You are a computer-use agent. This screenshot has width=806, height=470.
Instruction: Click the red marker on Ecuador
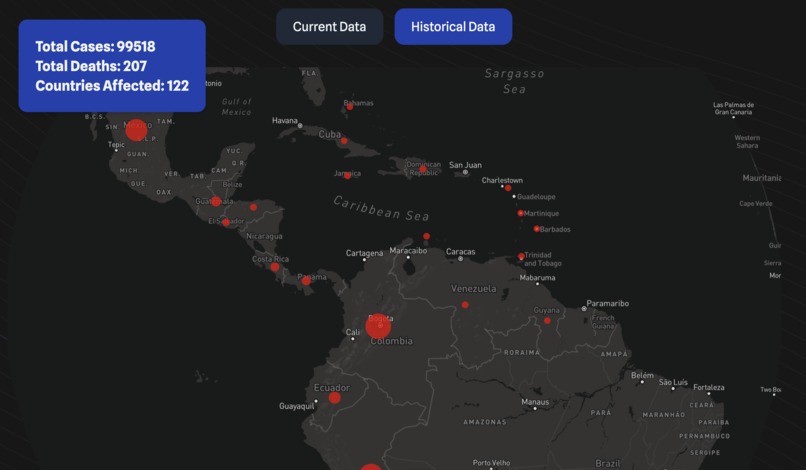point(335,397)
